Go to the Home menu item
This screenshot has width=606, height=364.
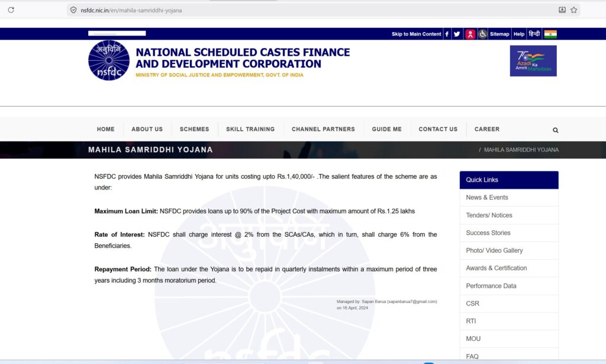pyautogui.click(x=106, y=129)
